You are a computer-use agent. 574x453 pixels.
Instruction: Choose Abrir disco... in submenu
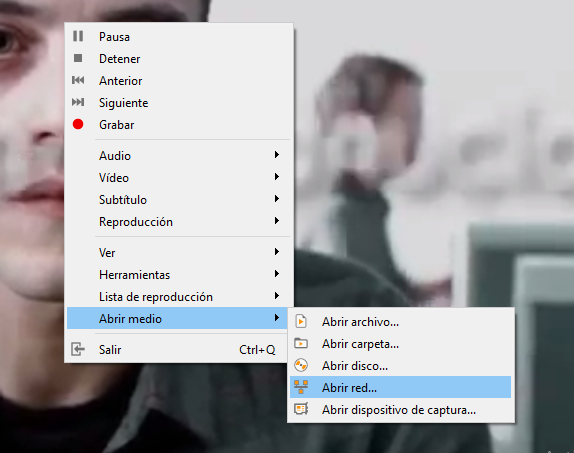(400, 365)
